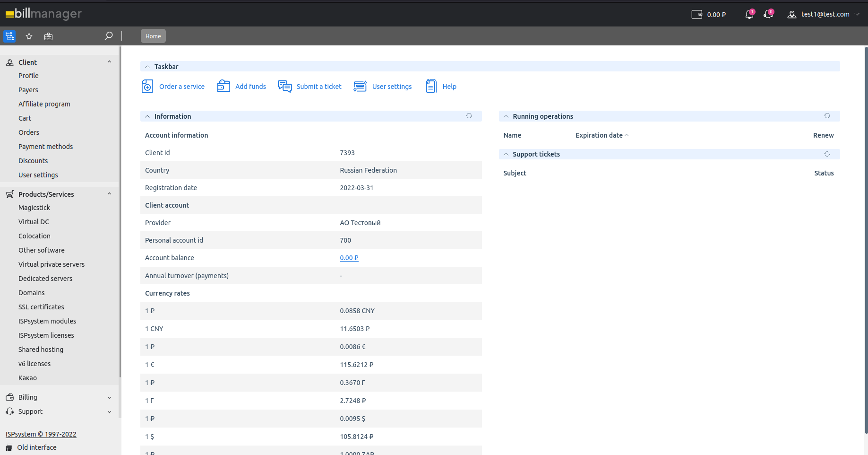Open Domains menu item
The width and height of the screenshot is (868, 455).
click(x=32, y=293)
